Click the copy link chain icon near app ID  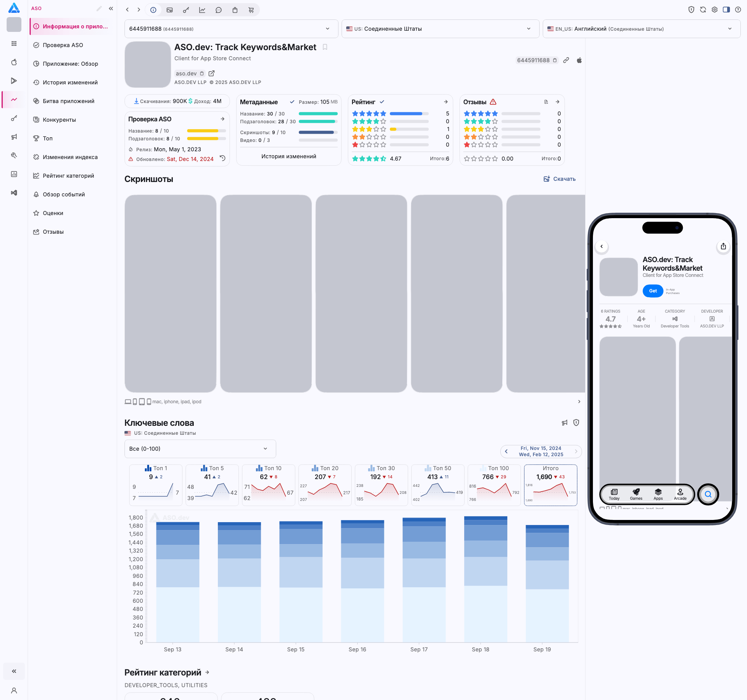click(x=566, y=60)
